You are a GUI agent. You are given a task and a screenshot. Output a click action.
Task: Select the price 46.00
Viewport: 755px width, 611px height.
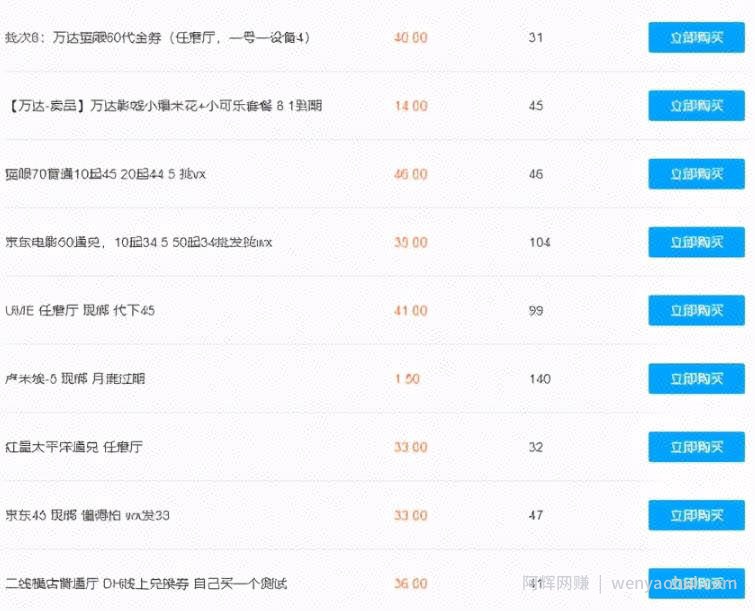point(411,174)
